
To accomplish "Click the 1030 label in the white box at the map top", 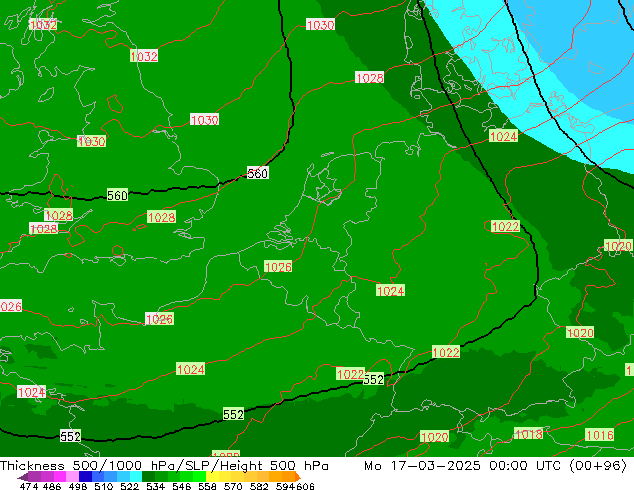I will [x=320, y=25].
